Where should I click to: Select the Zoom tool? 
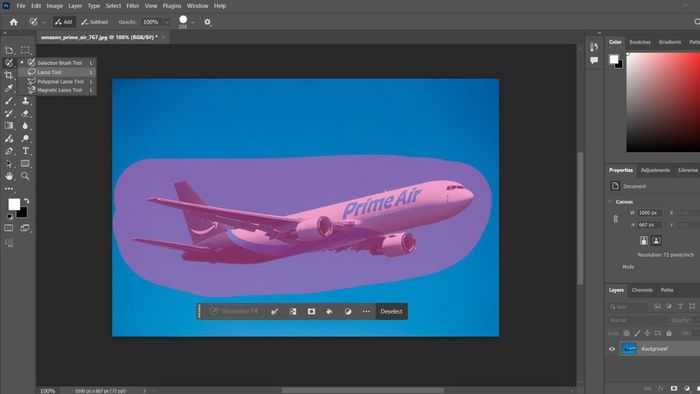click(25, 176)
